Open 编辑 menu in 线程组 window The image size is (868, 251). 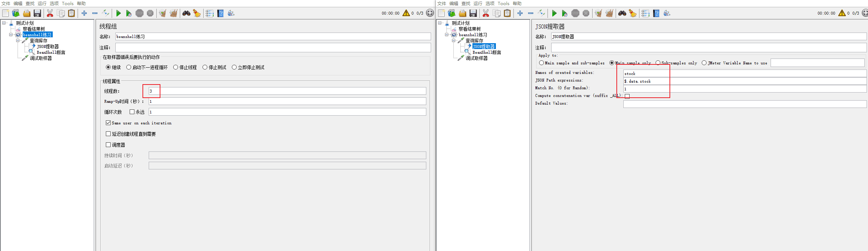[x=18, y=3]
